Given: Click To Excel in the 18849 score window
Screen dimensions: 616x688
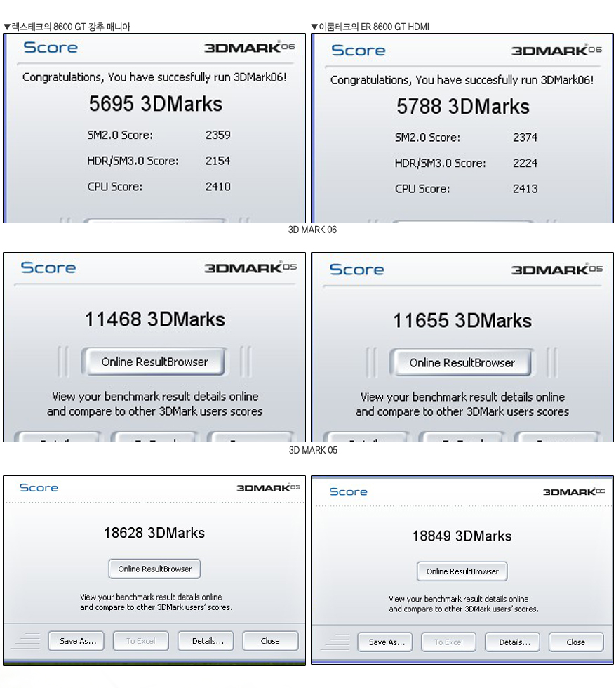Looking at the screenshot, I should pos(448,642).
